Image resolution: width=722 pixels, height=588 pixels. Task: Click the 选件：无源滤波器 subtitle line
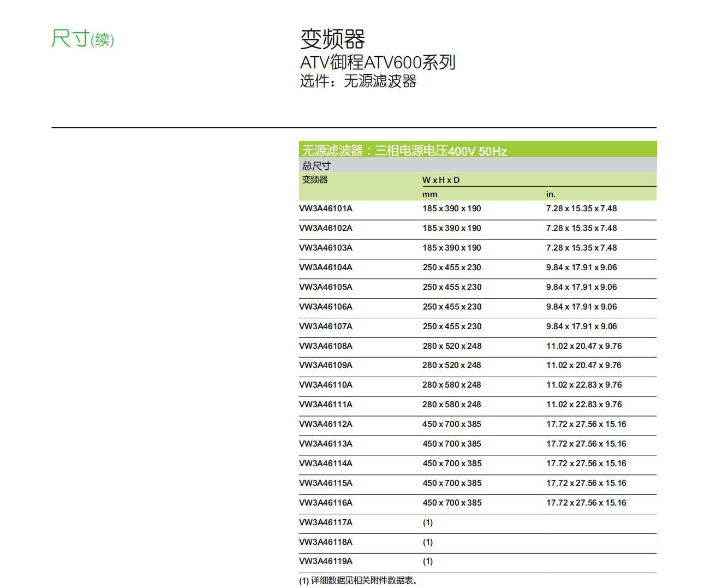pyautogui.click(x=358, y=81)
